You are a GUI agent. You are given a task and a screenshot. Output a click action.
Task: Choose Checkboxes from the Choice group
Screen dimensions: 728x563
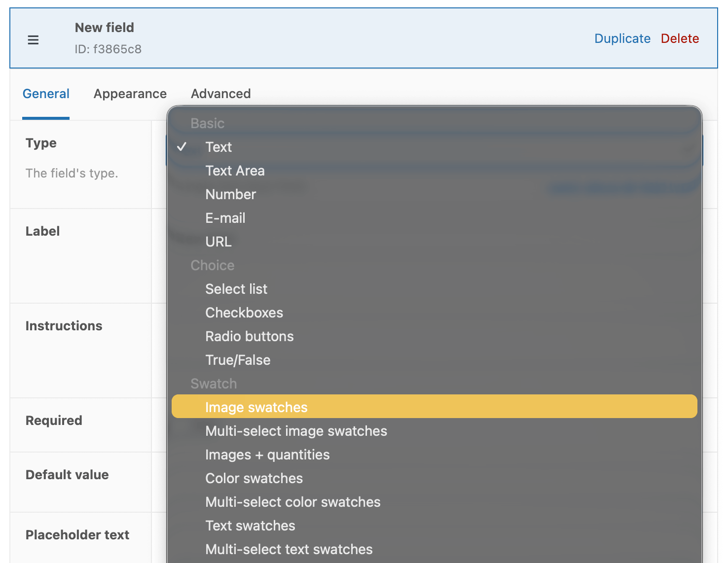click(244, 313)
